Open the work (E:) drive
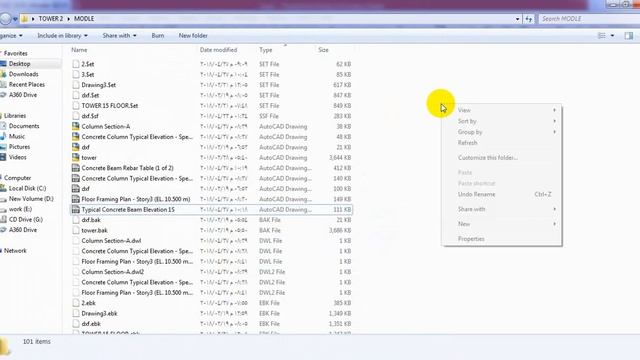Image resolution: width=640 pixels, height=360 pixels. coord(20,209)
